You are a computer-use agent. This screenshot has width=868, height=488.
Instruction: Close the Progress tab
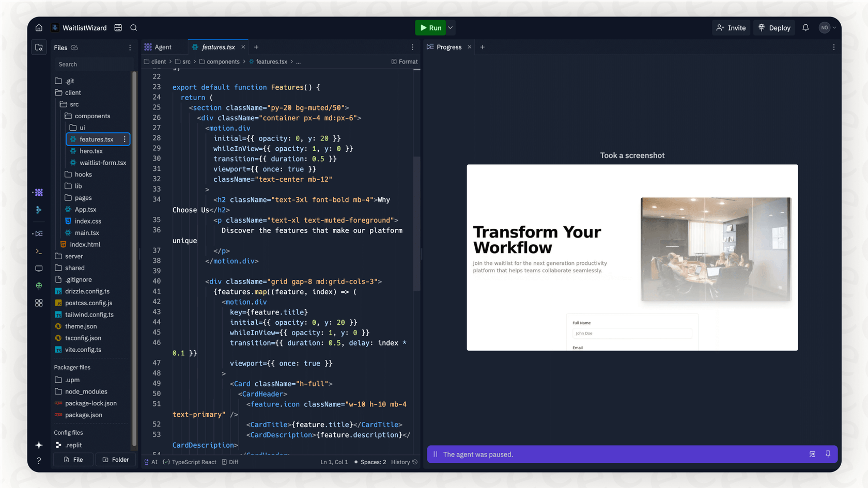(x=469, y=46)
